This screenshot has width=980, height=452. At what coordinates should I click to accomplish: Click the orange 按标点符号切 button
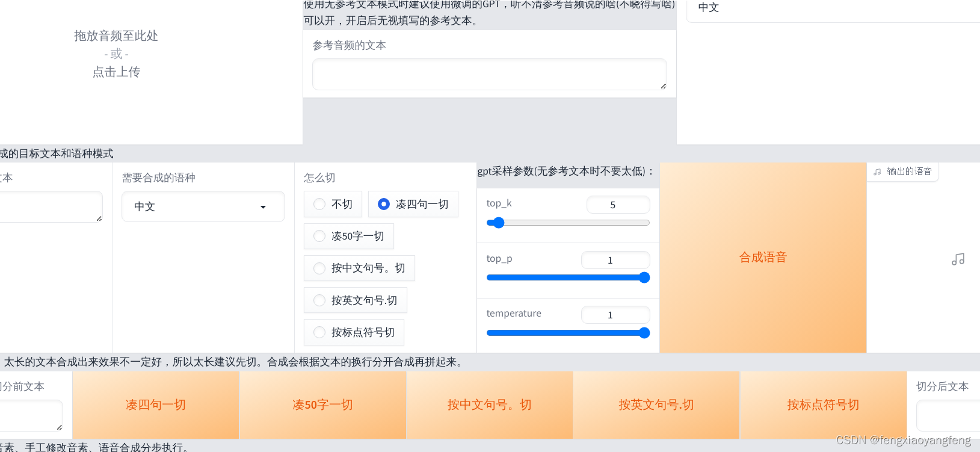click(x=824, y=405)
